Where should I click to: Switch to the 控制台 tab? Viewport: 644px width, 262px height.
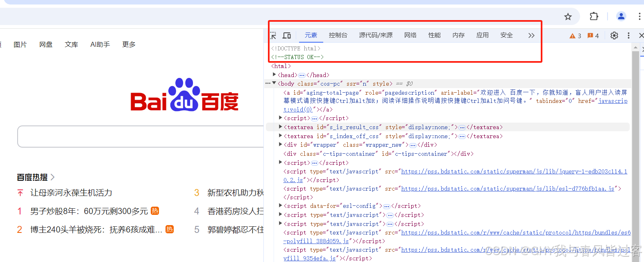(x=338, y=35)
